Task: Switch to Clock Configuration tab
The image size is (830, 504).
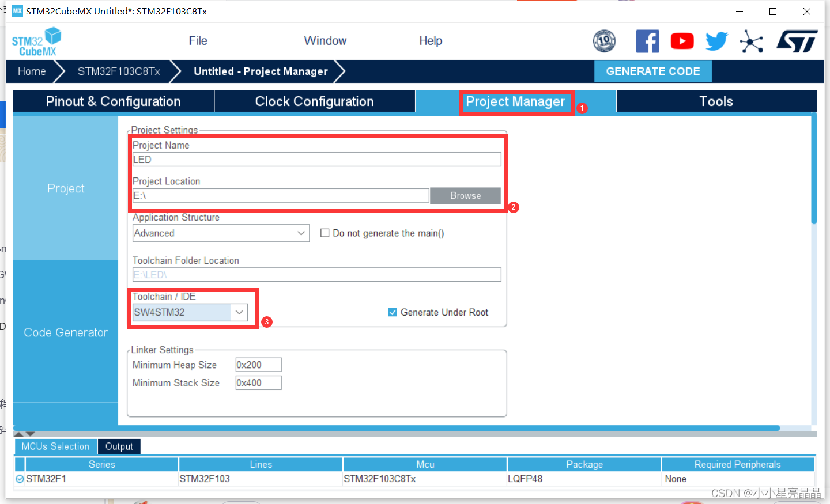Action: pyautogui.click(x=315, y=101)
